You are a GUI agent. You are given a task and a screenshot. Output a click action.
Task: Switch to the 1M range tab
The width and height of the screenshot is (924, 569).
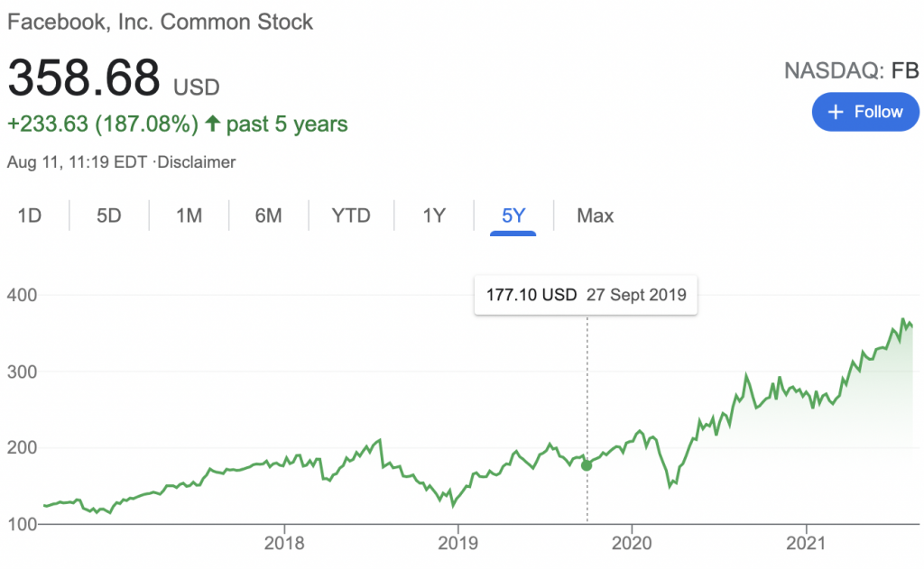coord(189,216)
